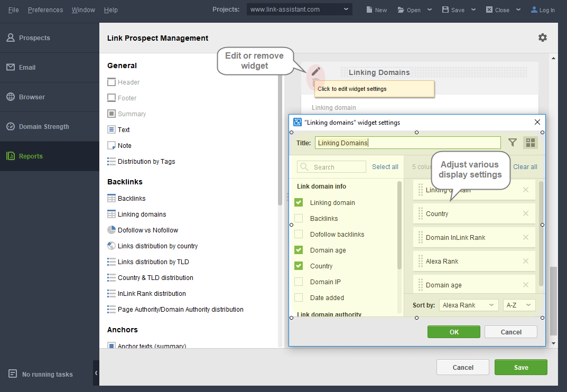The image size is (567, 392).
Task: Click the bottom Cancel button beside Save
Action: [x=463, y=367]
